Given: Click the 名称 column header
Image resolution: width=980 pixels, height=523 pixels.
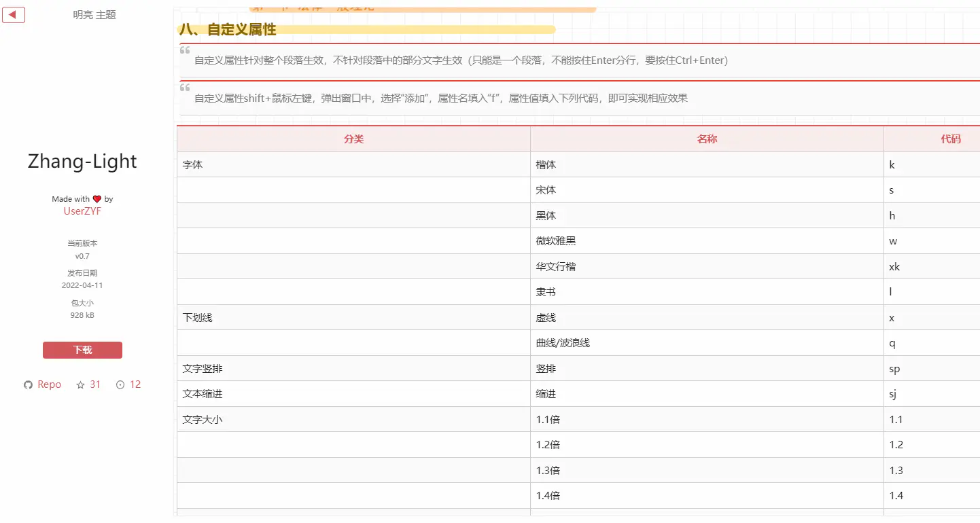Looking at the screenshot, I should coord(707,139).
